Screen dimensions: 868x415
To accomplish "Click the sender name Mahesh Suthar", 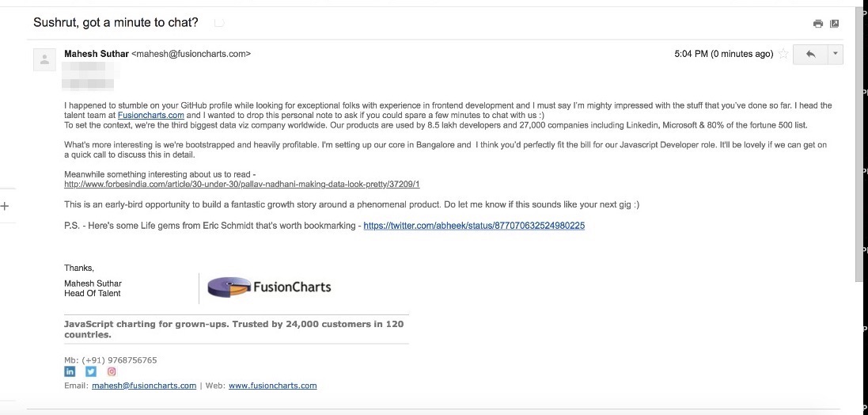I will tap(96, 54).
